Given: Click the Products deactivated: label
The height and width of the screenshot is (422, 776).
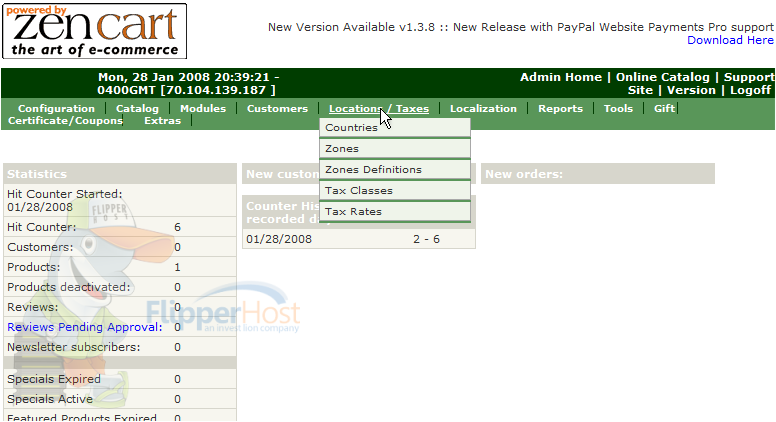Looking at the screenshot, I should point(69,287).
